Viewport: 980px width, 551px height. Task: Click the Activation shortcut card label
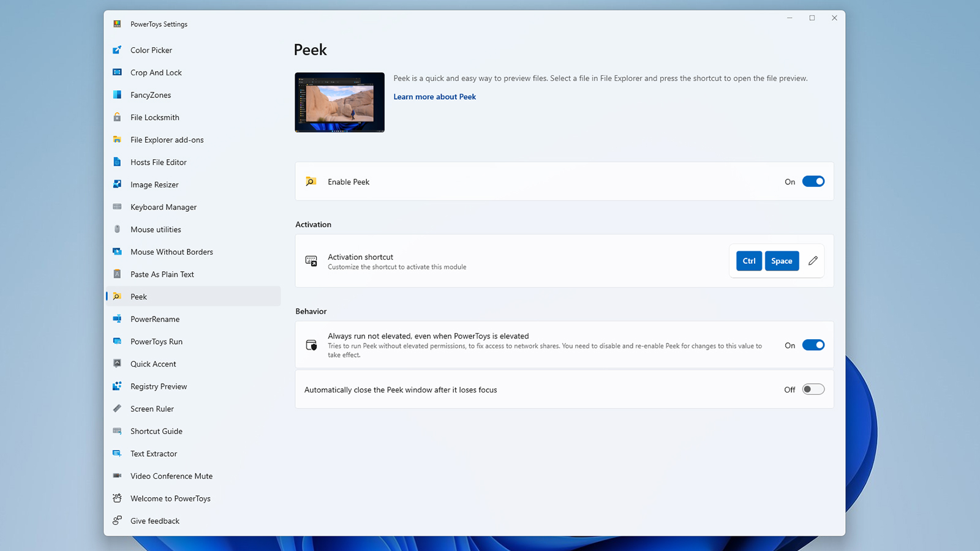(360, 257)
